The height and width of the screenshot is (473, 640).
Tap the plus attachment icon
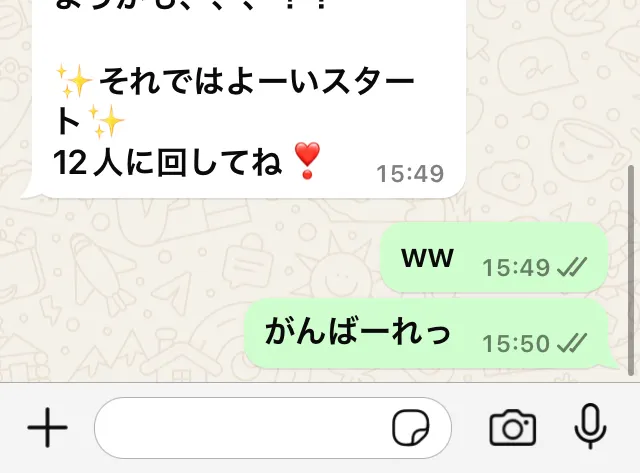[47, 427]
